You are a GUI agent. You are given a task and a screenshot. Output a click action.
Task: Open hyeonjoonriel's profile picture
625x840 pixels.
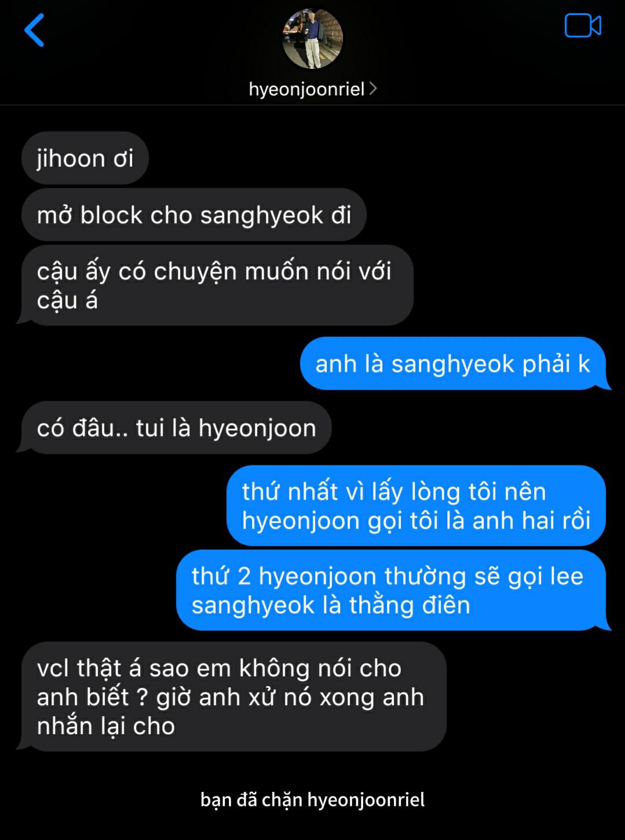(x=312, y=39)
